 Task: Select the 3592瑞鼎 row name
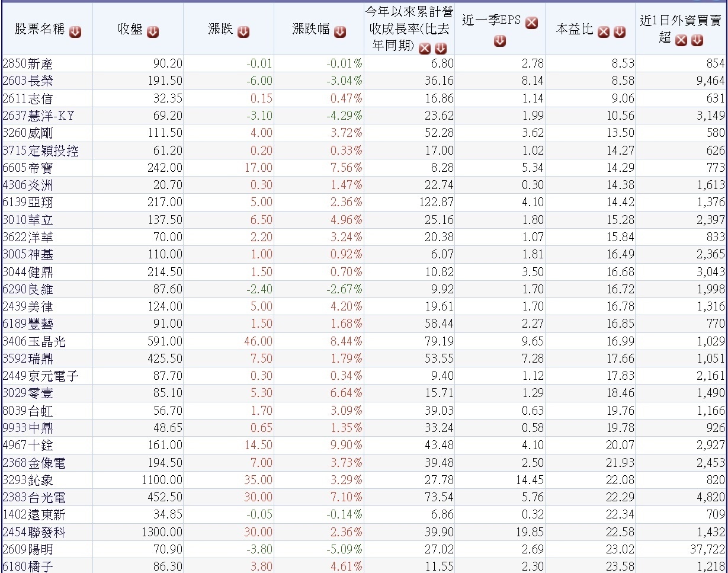coord(27,359)
